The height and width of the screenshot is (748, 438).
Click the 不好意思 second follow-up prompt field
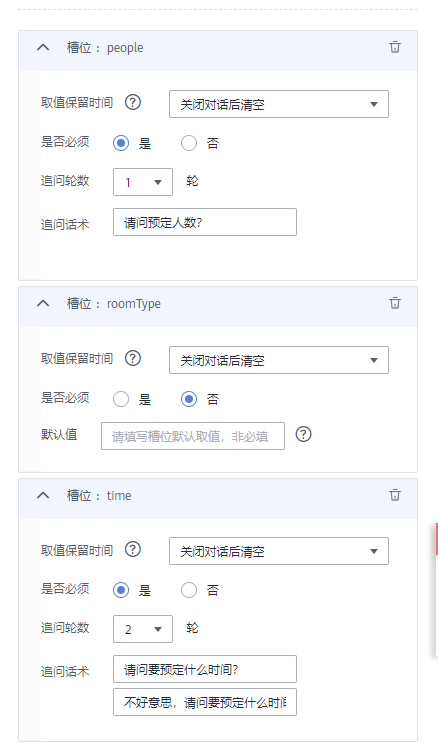point(205,702)
